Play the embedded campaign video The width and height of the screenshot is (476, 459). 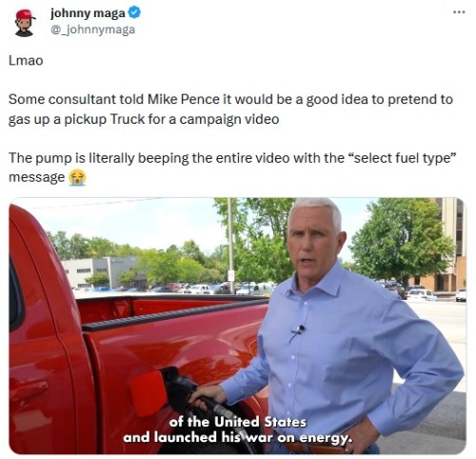(238, 326)
